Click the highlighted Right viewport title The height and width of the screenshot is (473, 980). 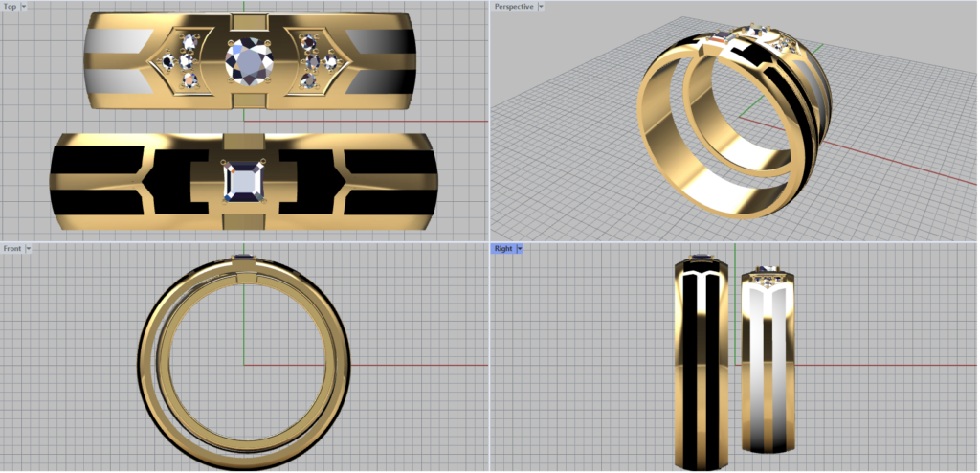502,249
